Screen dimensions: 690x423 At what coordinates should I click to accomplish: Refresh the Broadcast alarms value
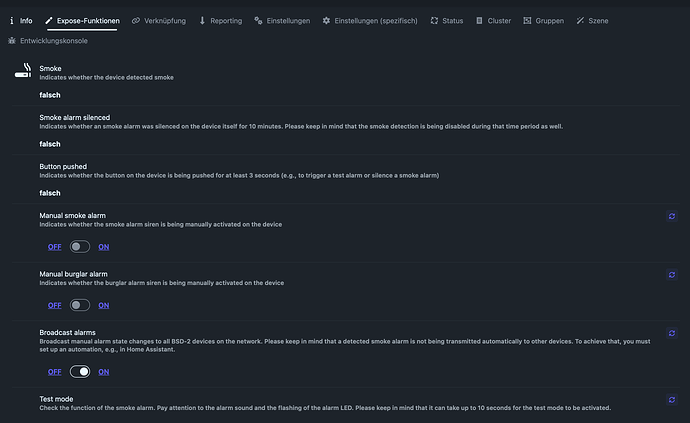pos(672,333)
